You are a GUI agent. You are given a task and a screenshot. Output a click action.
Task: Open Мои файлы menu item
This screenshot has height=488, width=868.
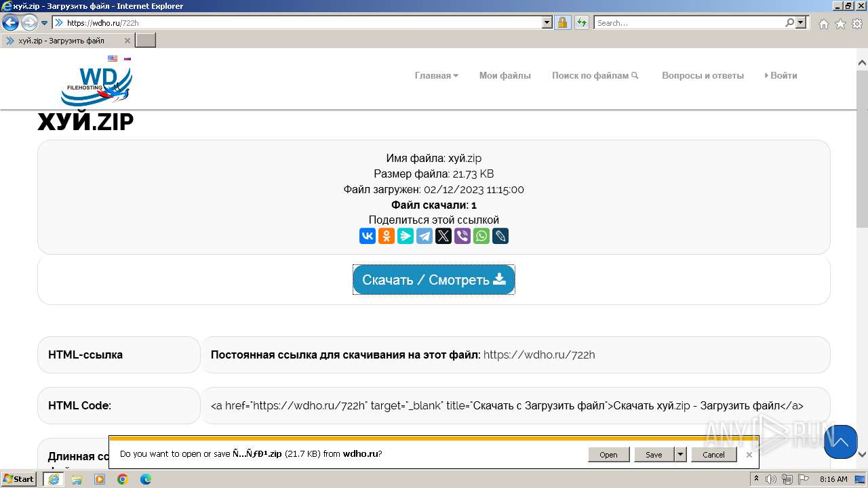pyautogui.click(x=505, y=75)
